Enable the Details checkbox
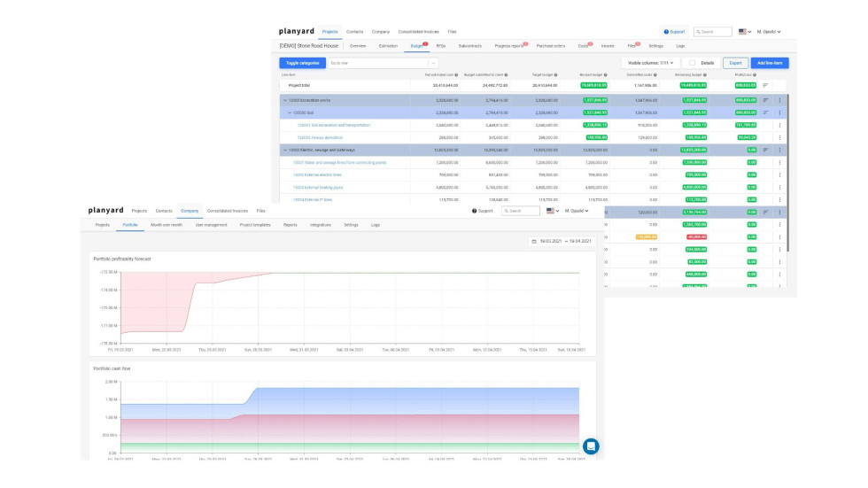This screenshot has height=488, width=868. (692, 63)
